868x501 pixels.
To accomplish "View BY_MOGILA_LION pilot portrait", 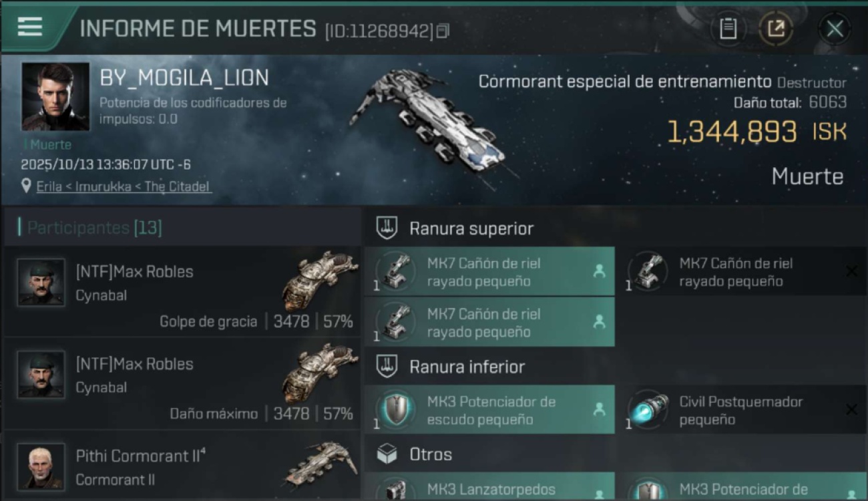I will coord(55,97).
